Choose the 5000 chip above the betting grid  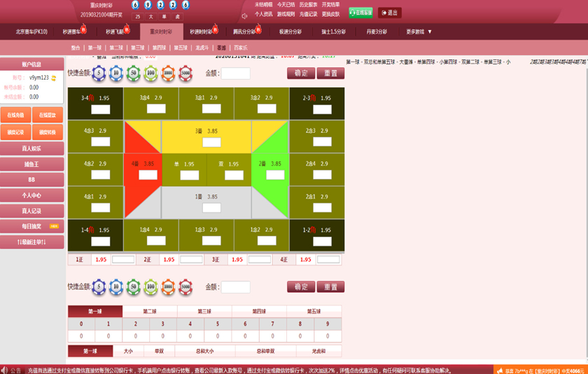click(x=185, y=73)
